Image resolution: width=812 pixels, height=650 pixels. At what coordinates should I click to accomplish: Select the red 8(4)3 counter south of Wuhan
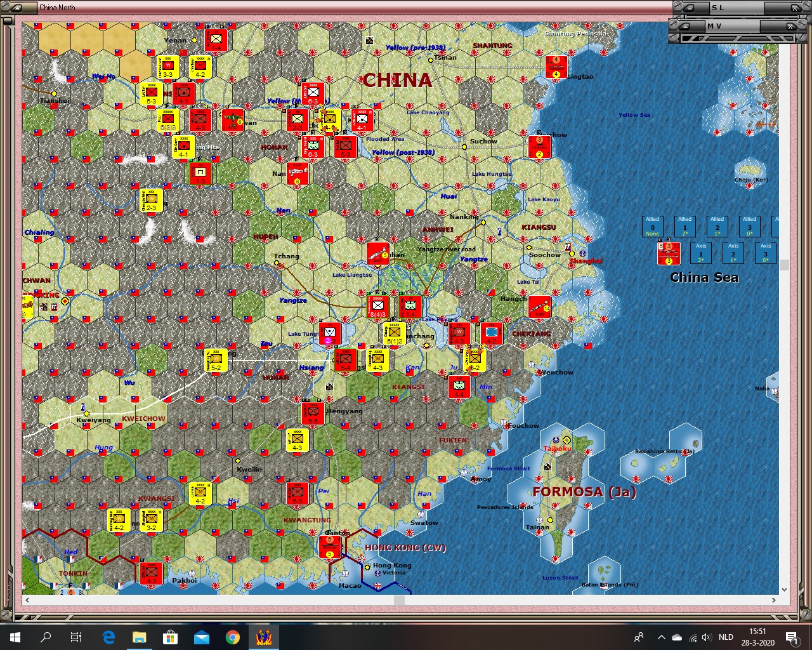point(378,307)
